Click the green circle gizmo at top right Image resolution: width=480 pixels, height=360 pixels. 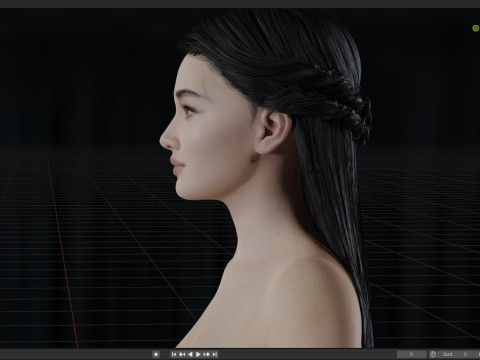476,29
